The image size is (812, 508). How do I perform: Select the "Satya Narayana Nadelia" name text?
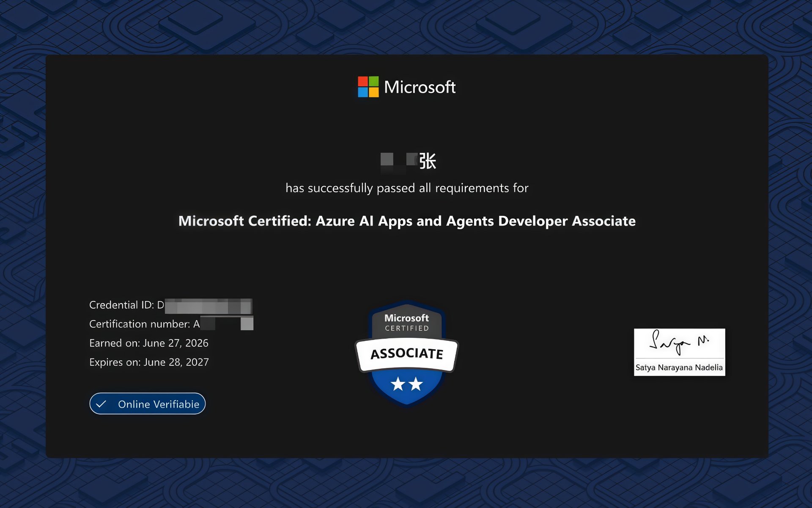tap(679, 367)
